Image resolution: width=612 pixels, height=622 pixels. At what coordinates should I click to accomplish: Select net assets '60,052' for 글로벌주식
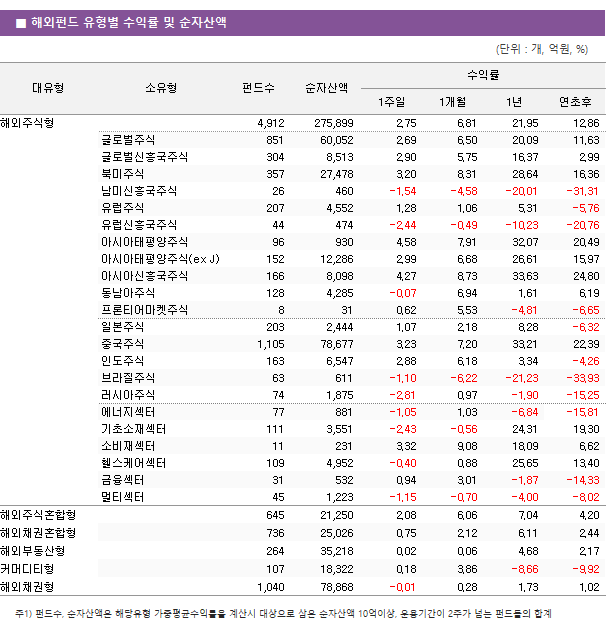pyautogui.click(x=336, y=140)
